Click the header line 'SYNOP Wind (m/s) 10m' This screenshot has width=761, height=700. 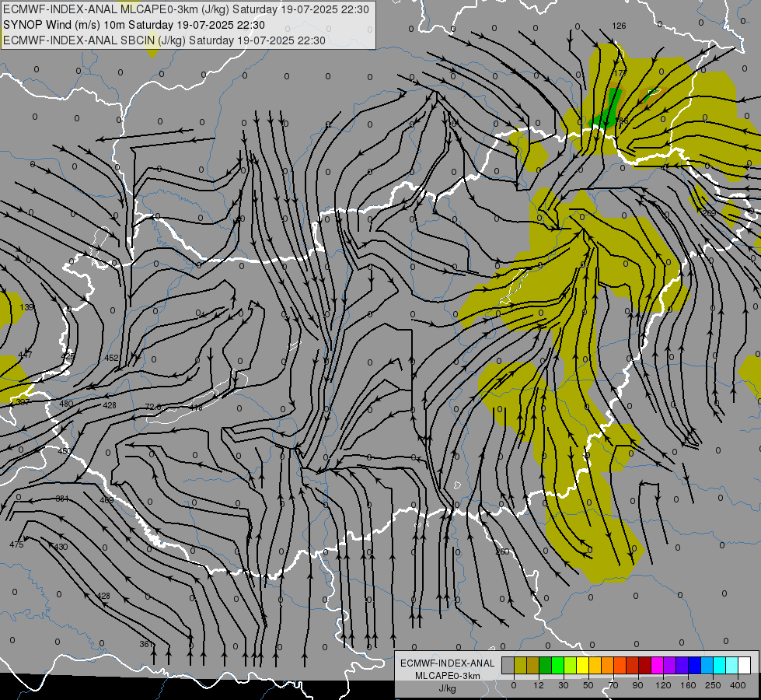click(x=64, y=25)
